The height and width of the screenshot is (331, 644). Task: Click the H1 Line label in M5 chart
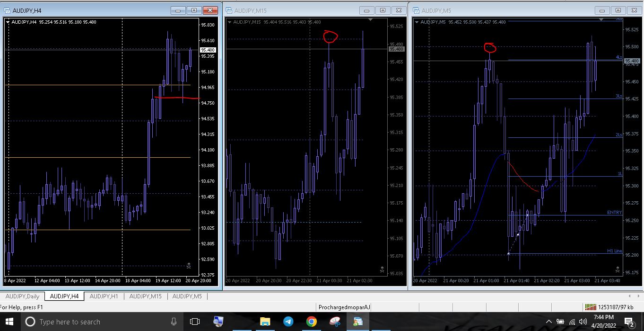(x=614, y=251)
